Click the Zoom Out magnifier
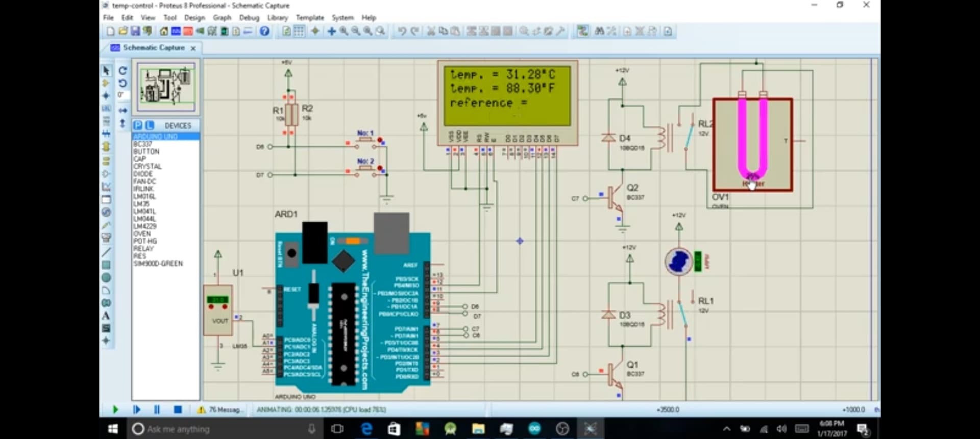This screenshot has height=439, width=980. [356, 31]
